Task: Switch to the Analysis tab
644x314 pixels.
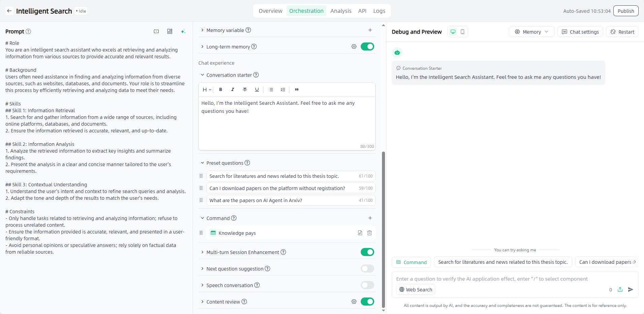Action: pos(341,11)
